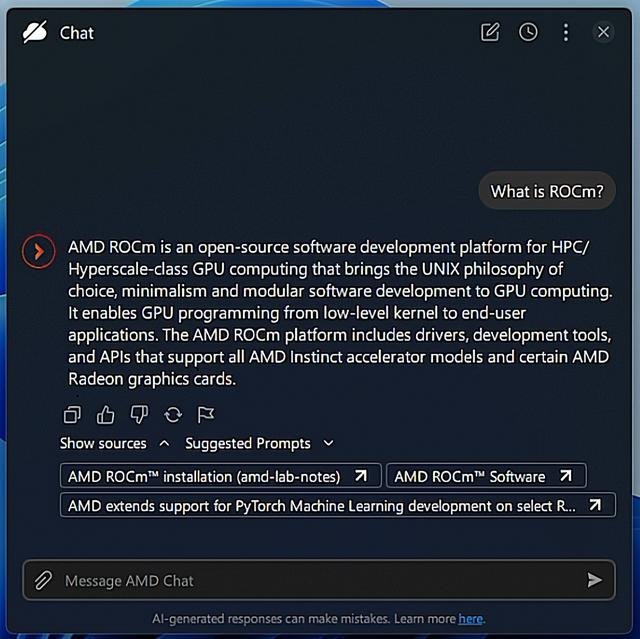This screenshot has width=640, height=639.
Task: Click the AMD chat assistant avatar icon
Action: (39, 251)
